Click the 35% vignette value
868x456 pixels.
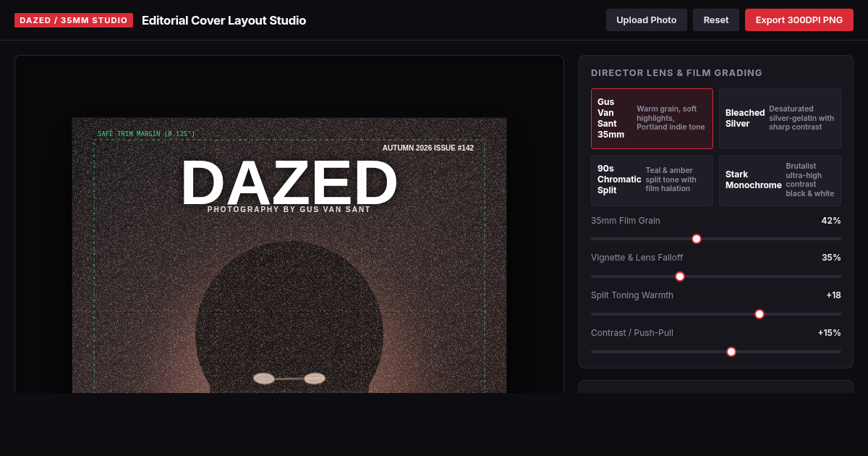[831, 258]
